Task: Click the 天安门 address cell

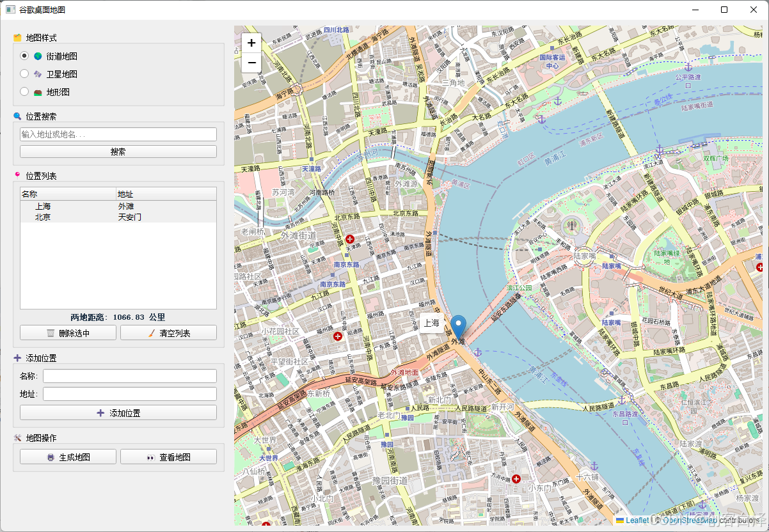Action: click(x=130, y=217)
